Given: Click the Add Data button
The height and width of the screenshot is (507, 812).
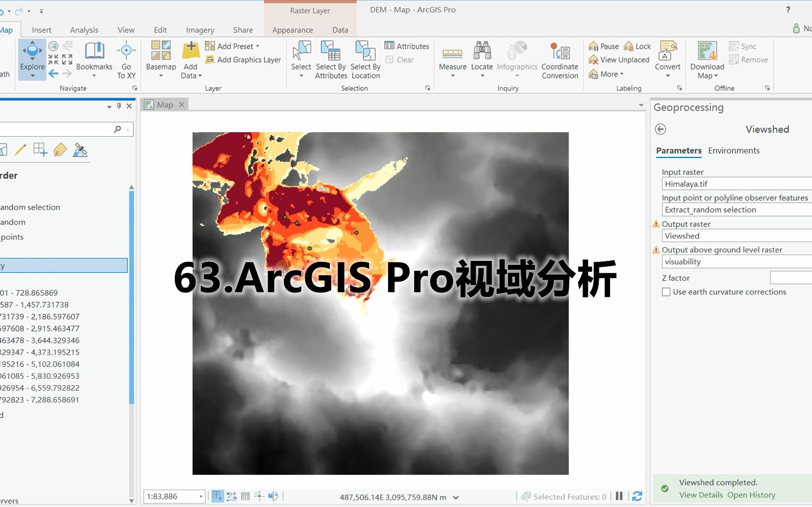Looking at the screenshot, I should tap(191, 60).
